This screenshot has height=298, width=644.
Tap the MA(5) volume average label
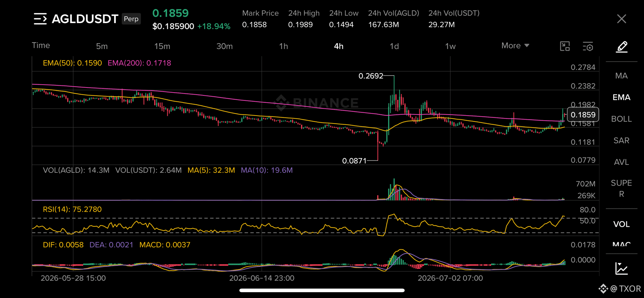pyautogui.click(x=211, y=170)
